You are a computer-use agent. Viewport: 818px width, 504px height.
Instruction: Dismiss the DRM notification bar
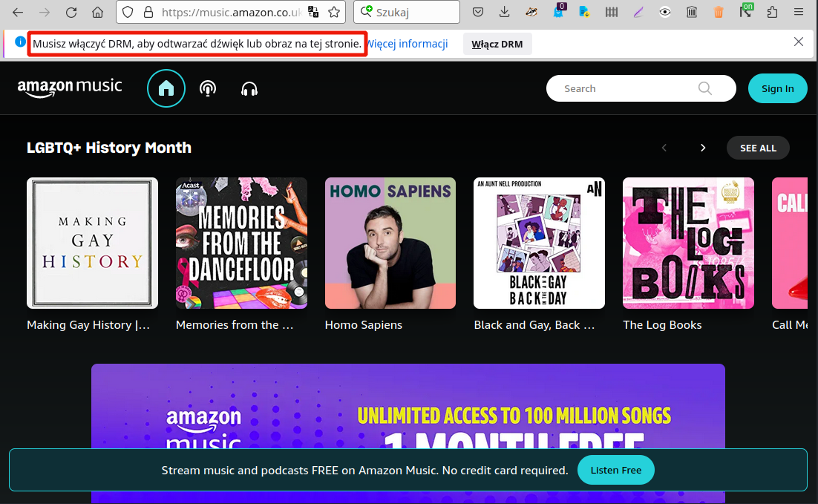(799, 42)
